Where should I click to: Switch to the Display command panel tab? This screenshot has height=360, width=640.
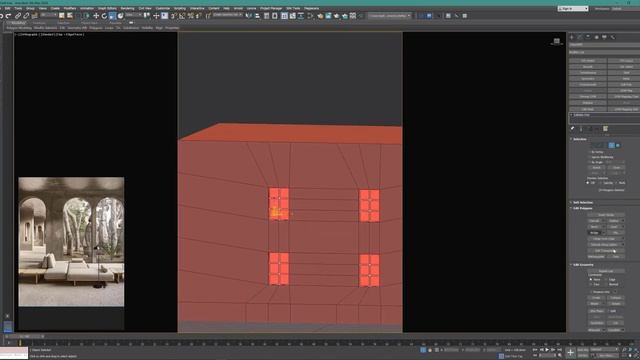click(604, 37)
